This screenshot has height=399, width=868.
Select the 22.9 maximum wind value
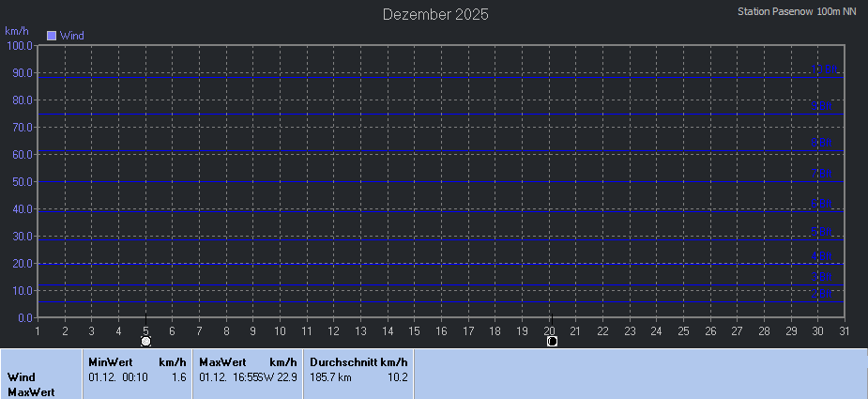[x=286, y=376]
